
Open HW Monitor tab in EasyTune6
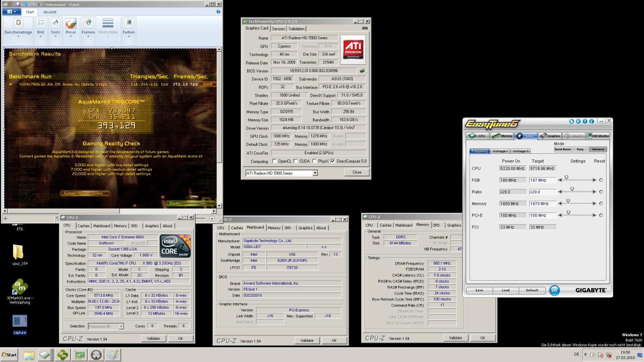pyautogui.click(x=599, y=136)
